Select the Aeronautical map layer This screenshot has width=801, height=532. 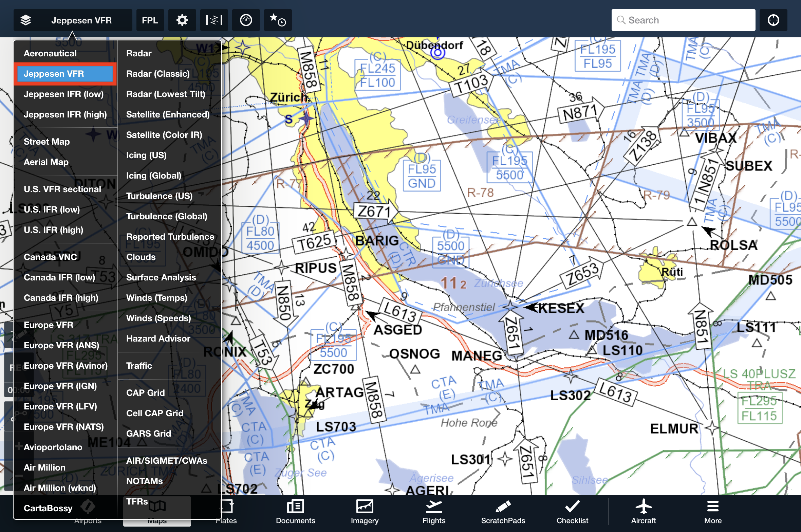click(x=50, y=53)
